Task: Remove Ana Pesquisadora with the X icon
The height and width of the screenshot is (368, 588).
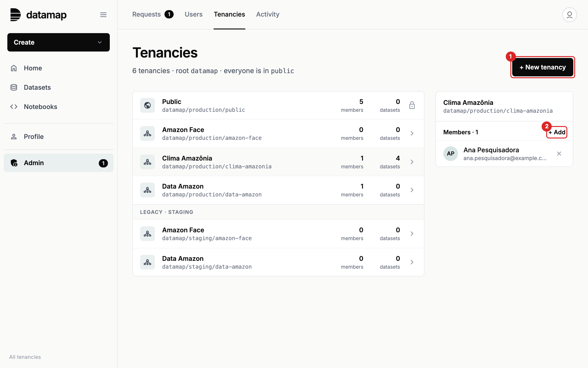Action: pos(559,154)
